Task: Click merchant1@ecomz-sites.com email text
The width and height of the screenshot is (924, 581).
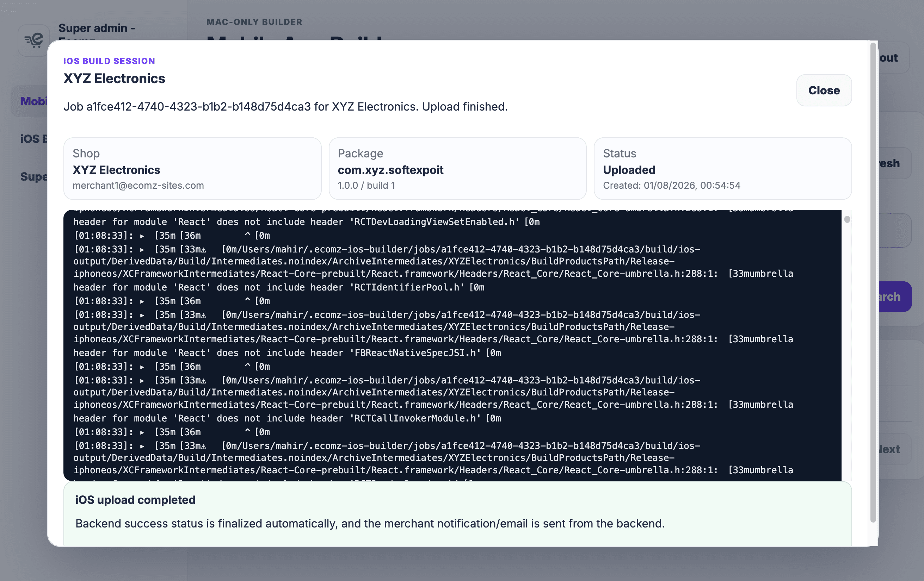Action: tap(138, 185)
